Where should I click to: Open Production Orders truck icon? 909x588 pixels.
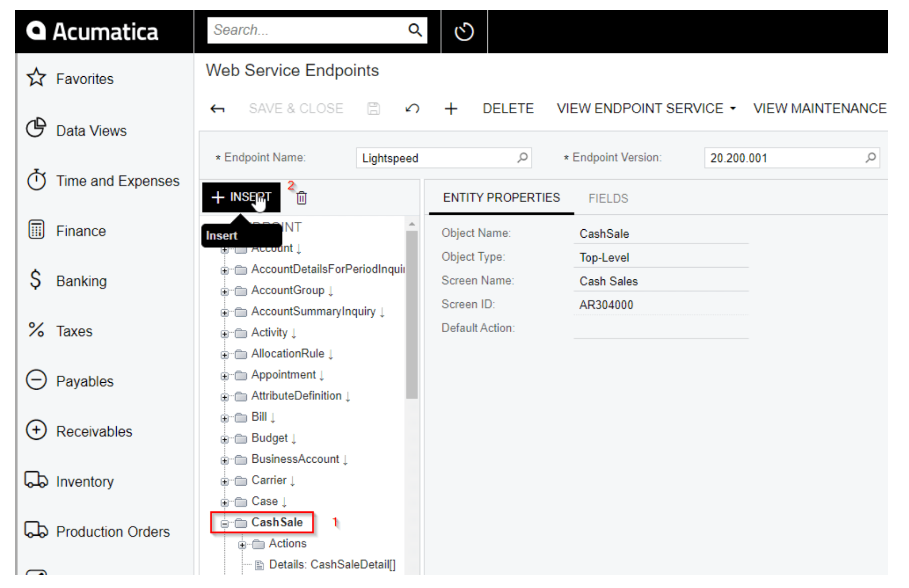pos(36,530)
